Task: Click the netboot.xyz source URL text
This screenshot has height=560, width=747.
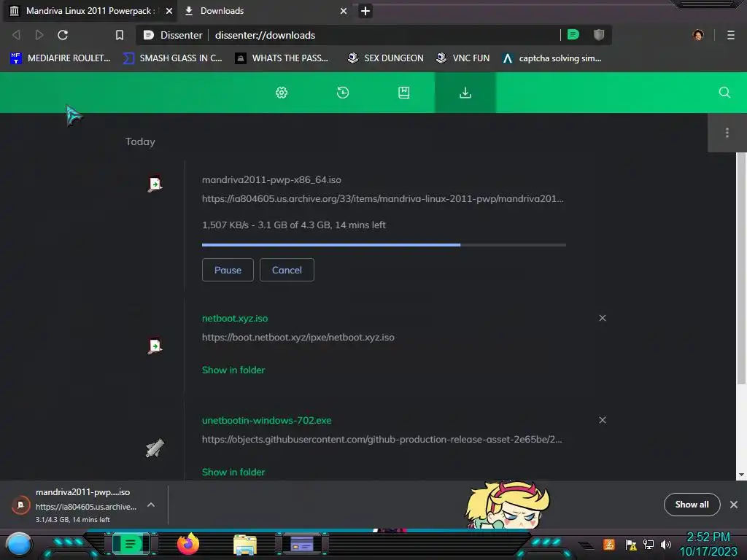Action: click(x=298, y=337)
